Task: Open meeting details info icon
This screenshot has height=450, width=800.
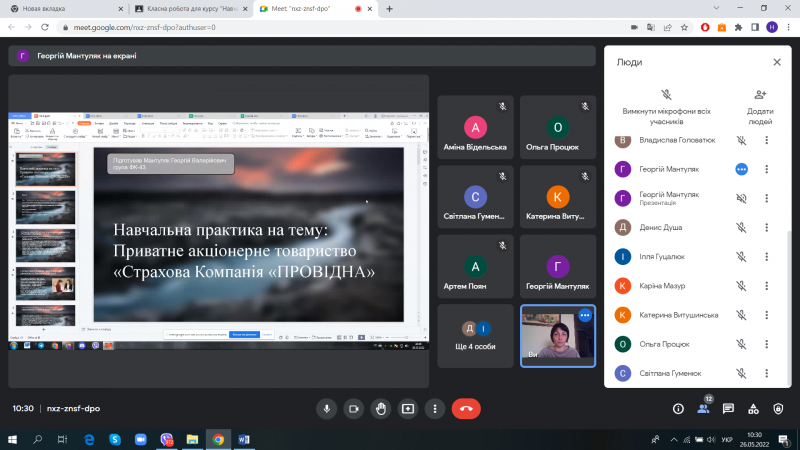Action: (x=678, y=409)
